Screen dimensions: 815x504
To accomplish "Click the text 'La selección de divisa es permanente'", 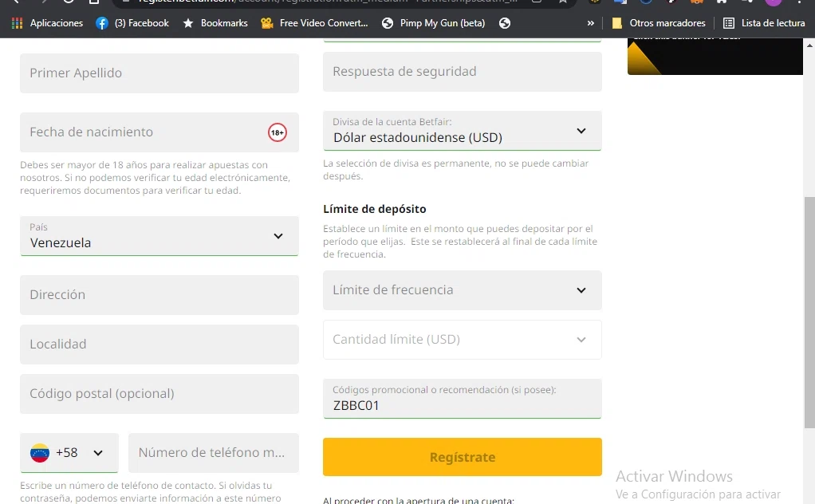I will [x=407, y=163].
